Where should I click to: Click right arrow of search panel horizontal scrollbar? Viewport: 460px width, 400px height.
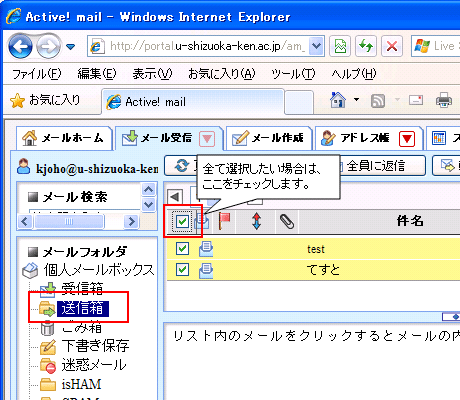point(131,221)
